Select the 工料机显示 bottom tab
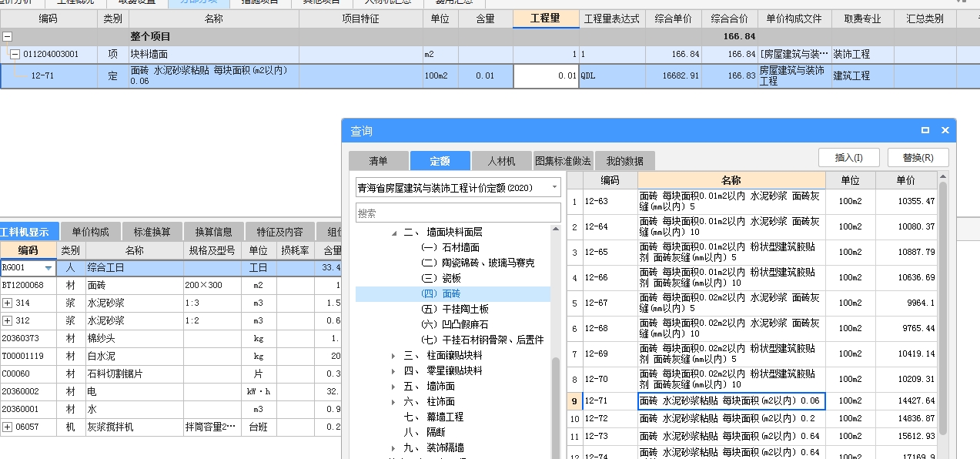This screenshot has height=459, width=980. pyautogui.click(x=28, y=232)
